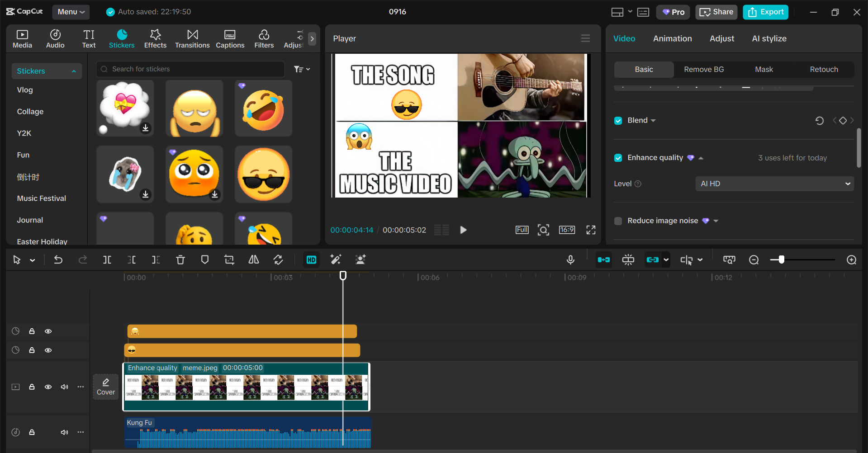868x453 pixels.
Task: Click the Undo icon in timeline toolbar
Action: click(x=58, y=260)
